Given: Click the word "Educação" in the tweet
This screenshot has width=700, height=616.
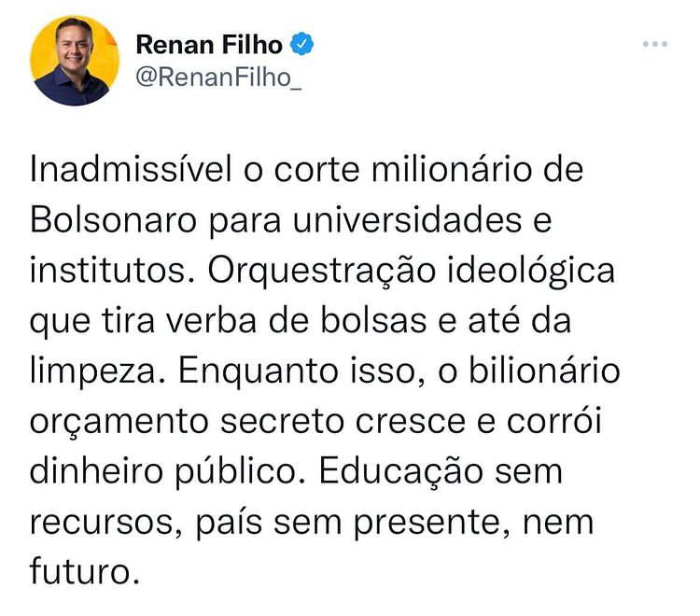Looking at the screenshot, I should tap(400, 472).
